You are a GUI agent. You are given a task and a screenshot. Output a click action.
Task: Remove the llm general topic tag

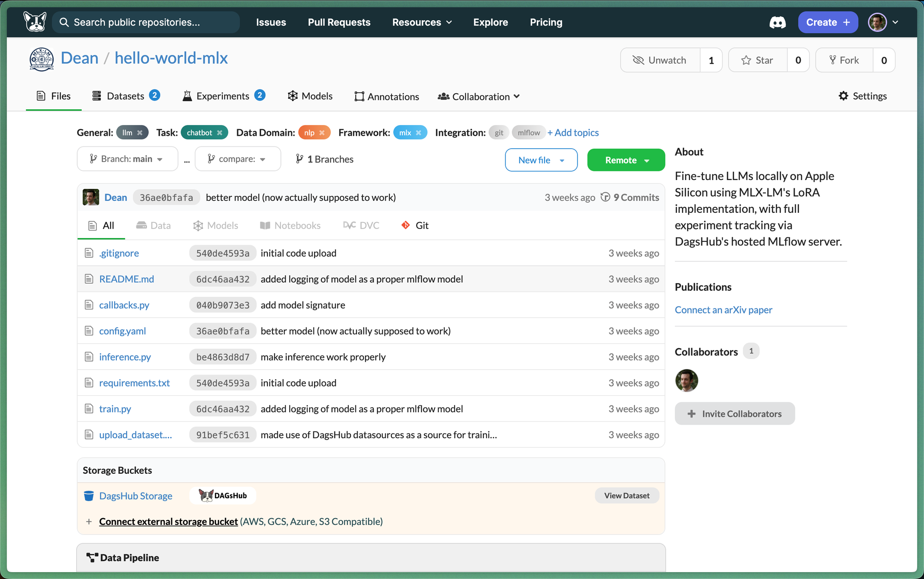point(140,133)
